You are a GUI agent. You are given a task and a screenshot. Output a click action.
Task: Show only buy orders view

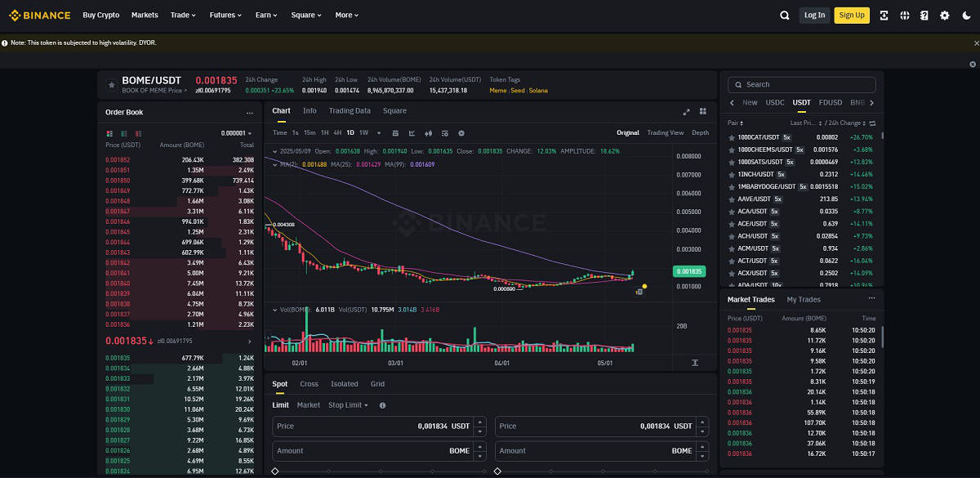[x=124, y=133]
